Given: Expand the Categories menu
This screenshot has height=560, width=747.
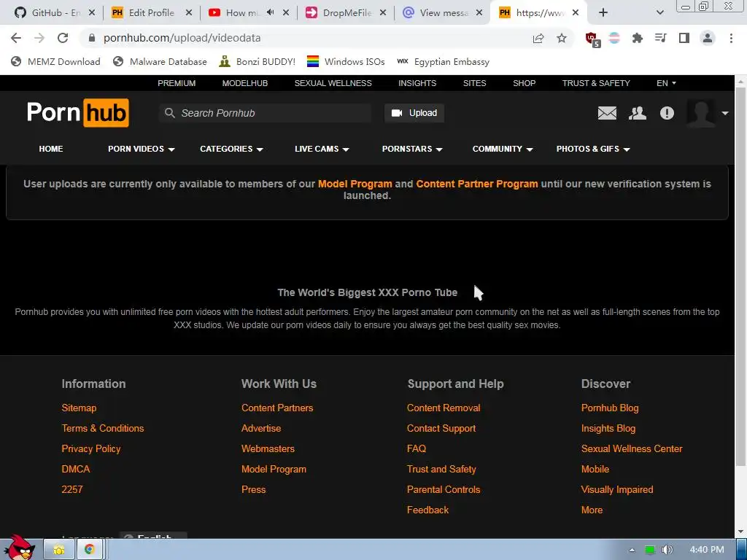Looking at the screenshot, I should tap(231, 149).
